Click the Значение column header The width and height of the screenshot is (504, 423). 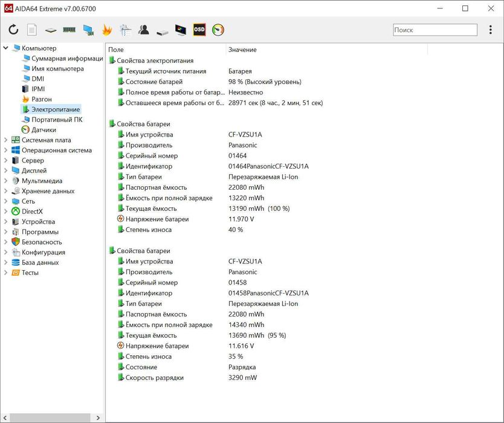pyautogui.click(x=242, y=50)
